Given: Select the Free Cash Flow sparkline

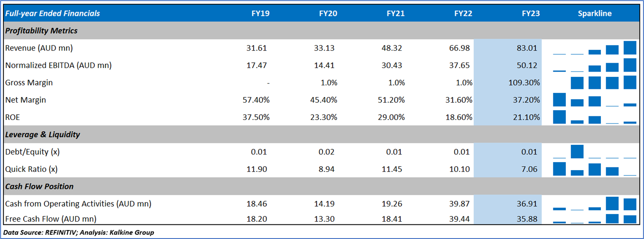Looking at the screenshot, I should [x=595, y=219].
